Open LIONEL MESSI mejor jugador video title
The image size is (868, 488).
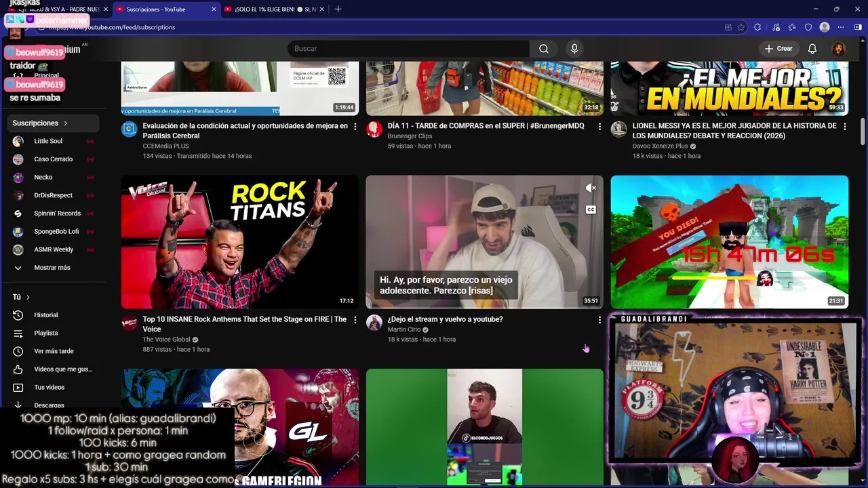(x=734, y=131)
